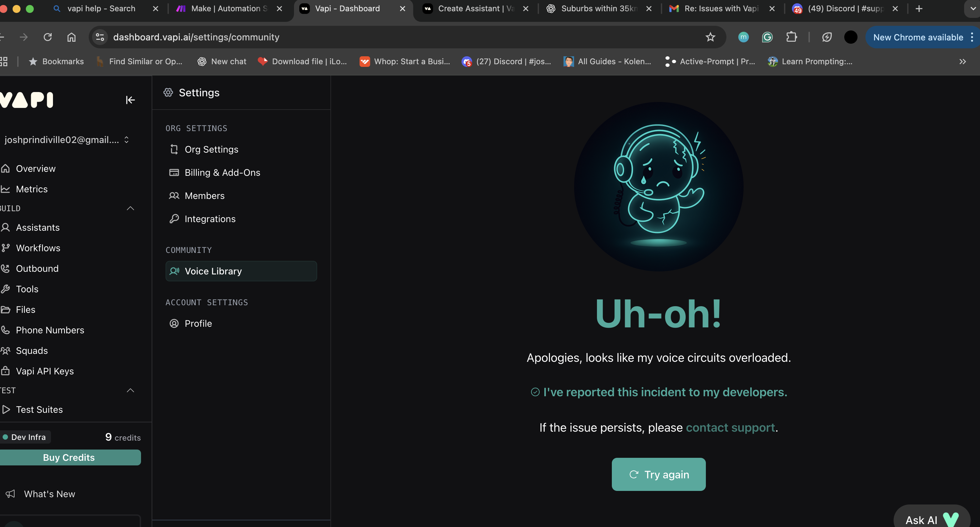Show hidden bookmarks overflow chevron

pyautogui.click(x=962, y=61)
